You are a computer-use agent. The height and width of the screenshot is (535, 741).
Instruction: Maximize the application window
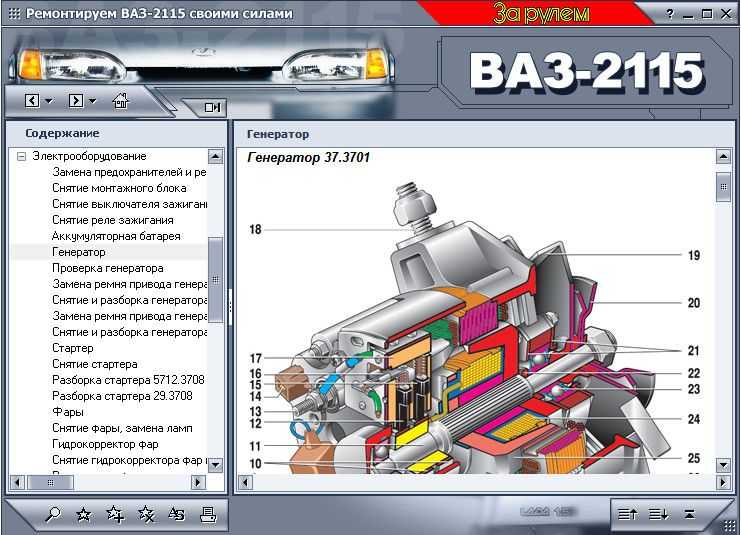tap(707, 14)
